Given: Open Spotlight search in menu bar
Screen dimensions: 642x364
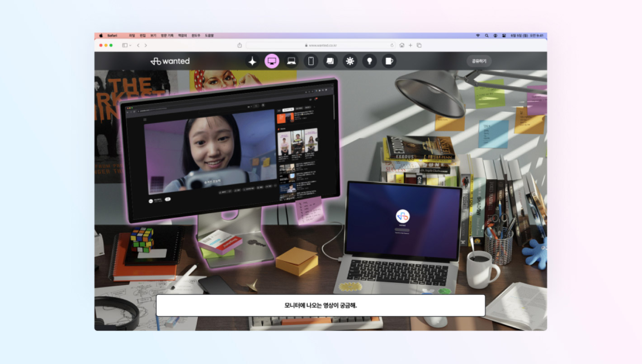Looking at the screenshot, I should point(487,35).
